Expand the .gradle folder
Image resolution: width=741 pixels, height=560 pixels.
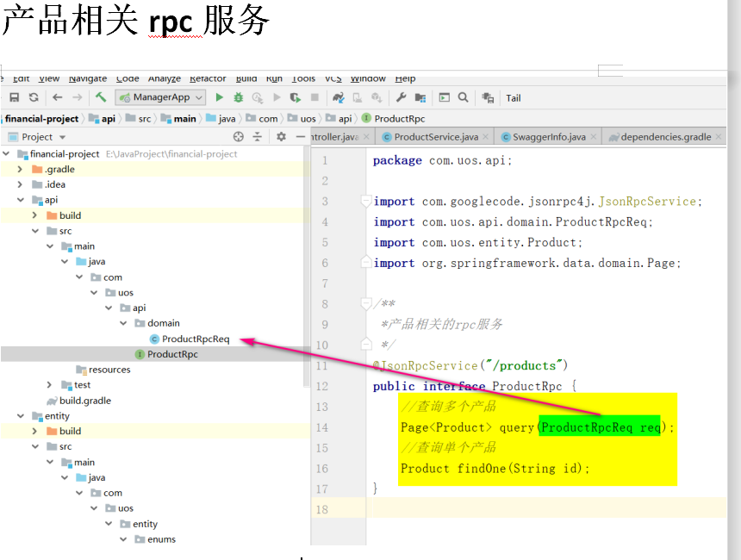coord(21,170)
